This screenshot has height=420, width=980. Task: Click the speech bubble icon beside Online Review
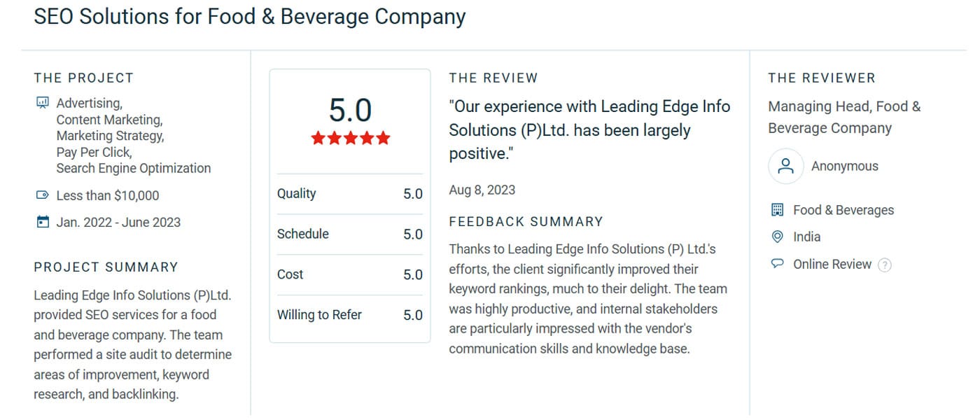(x=778, y=263)
